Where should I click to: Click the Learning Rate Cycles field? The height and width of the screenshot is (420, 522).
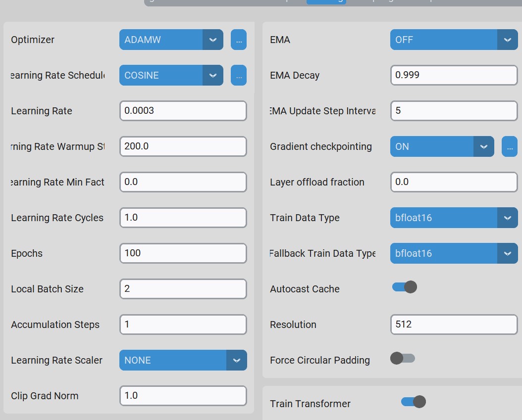[183, 218]
